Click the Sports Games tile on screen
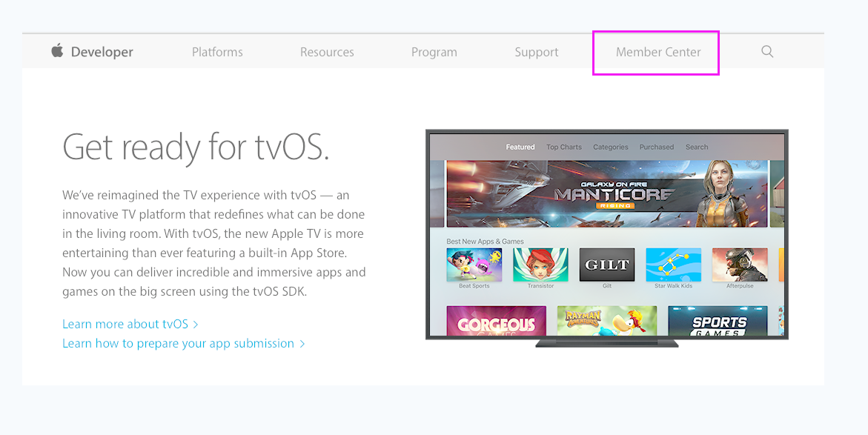The width and height of the screenshot is (868, 435). tap(718, 321)
